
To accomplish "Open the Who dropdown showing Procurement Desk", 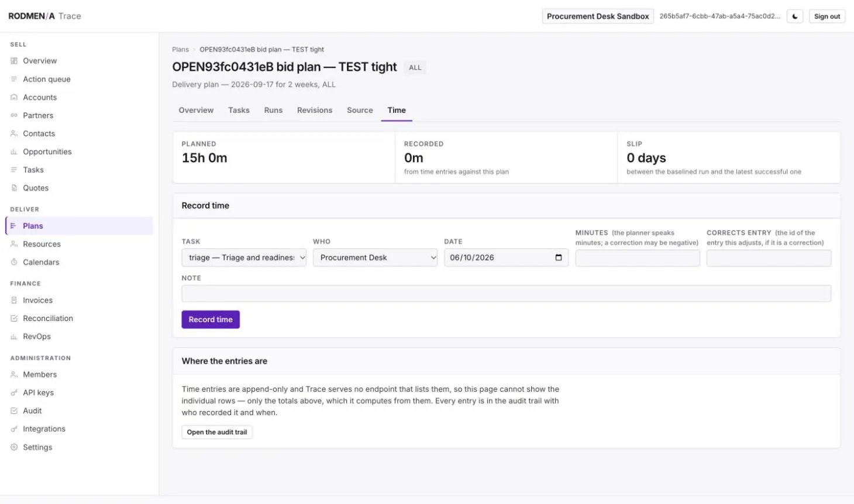I will click(375, 257).
